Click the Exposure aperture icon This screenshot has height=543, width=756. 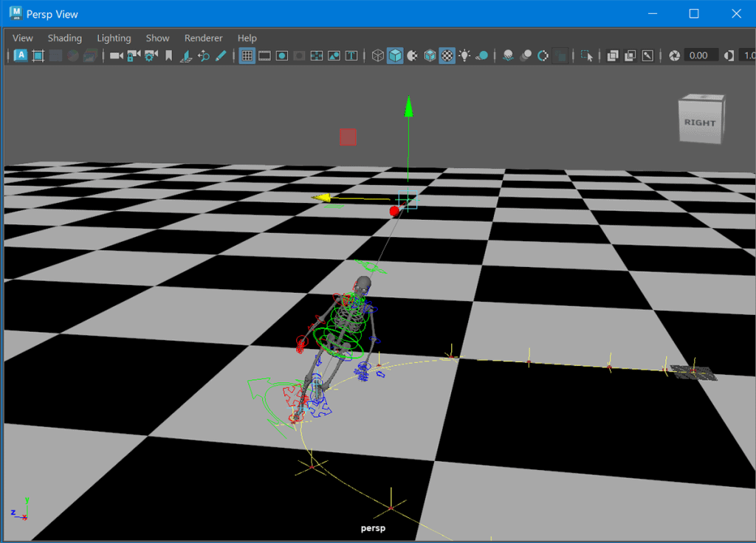[675, 55]
